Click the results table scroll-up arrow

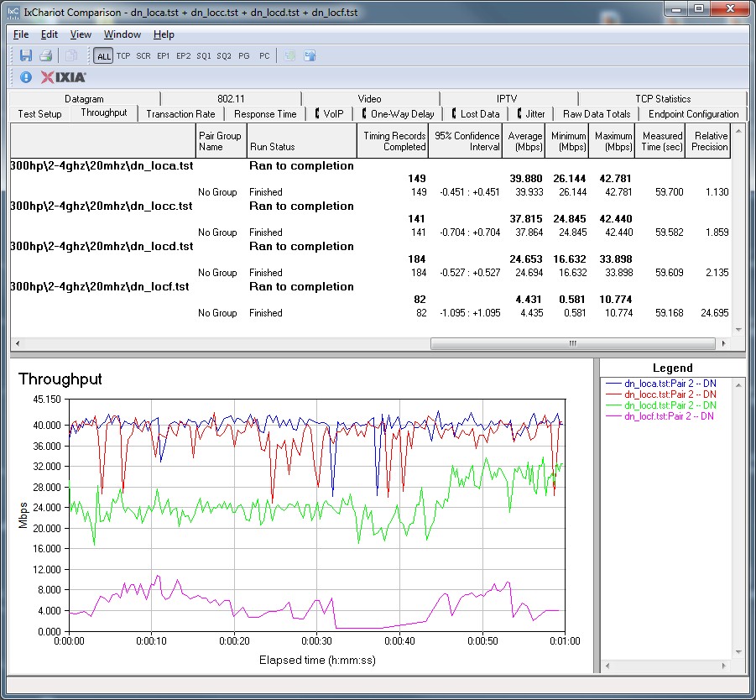(x=738, y=131)
